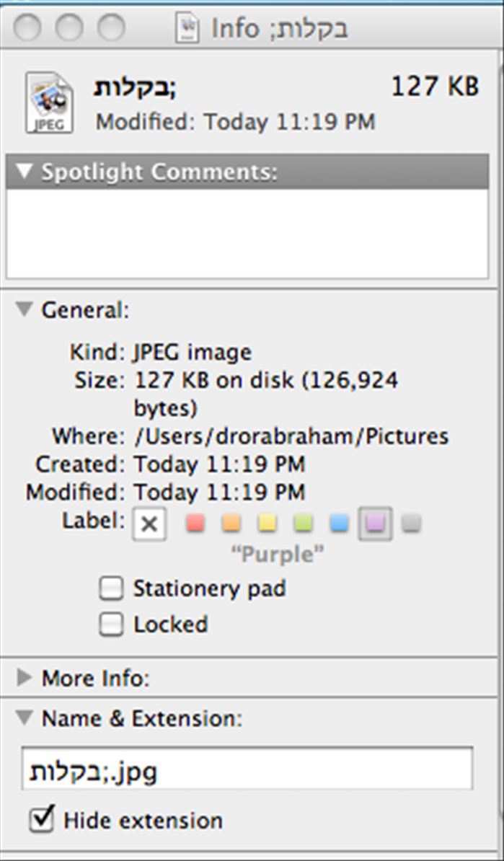Collapse the Name & Extension section
Screen dimensions: 504x861
pos(25,717)
